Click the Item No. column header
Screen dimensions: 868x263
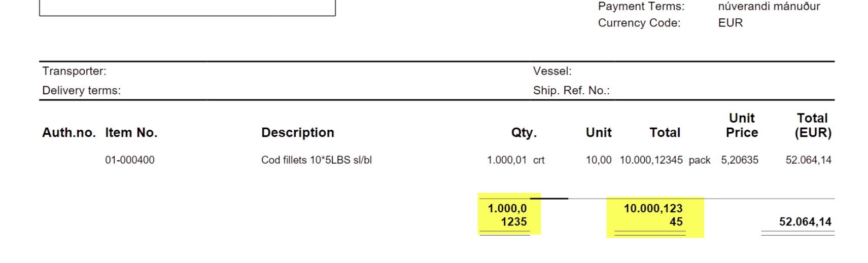tap(131, 133)
